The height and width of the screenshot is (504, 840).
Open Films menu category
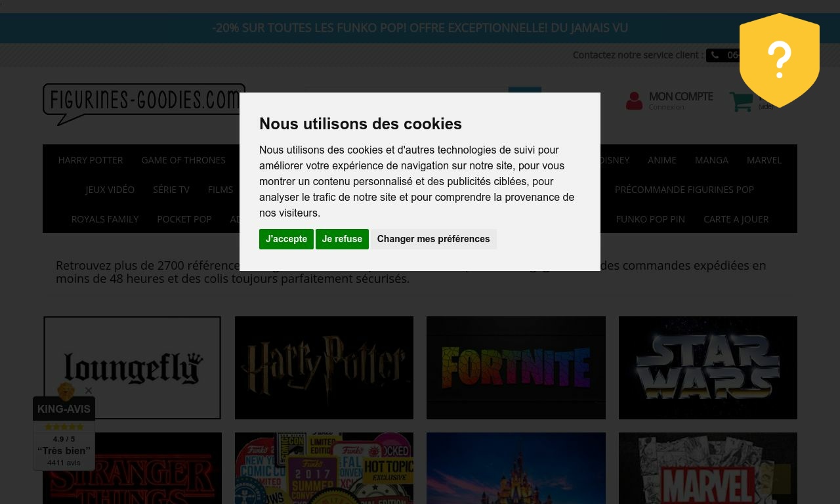coord(220,190)
